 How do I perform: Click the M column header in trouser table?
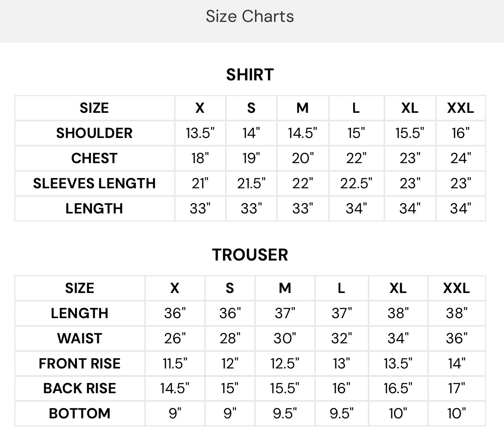285,288
